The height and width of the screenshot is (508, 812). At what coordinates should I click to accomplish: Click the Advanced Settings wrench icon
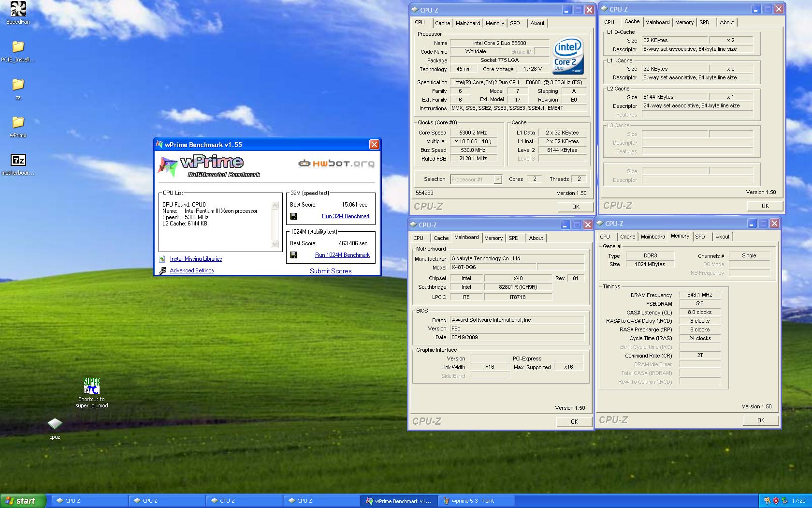pyautogui.click(x=162, y=271)
